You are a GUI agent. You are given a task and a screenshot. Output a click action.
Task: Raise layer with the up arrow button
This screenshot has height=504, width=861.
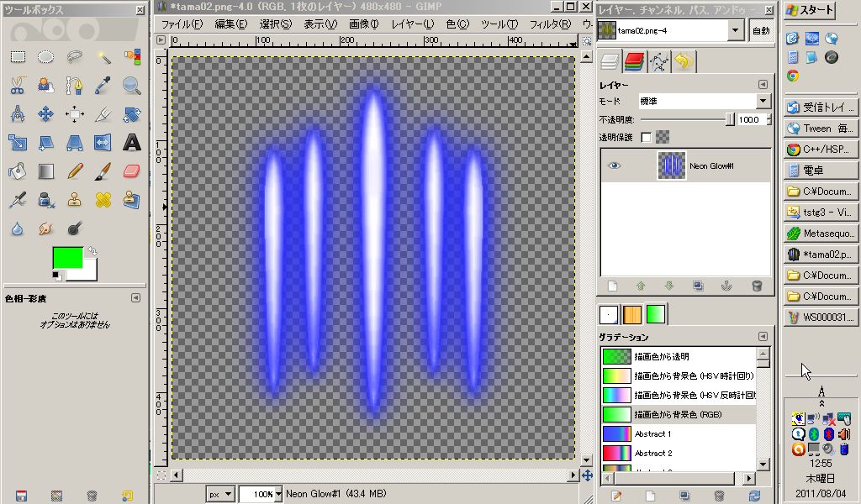(x=641, y=286)
